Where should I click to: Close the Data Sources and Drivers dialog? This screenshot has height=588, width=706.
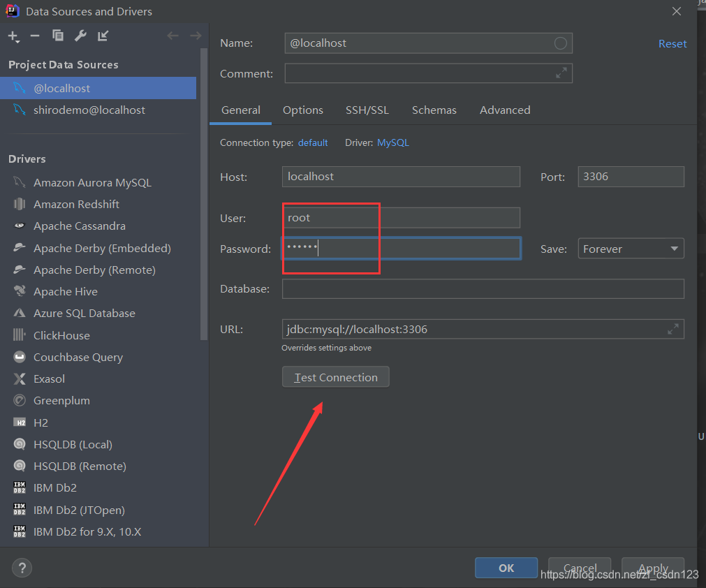[676, 12]
